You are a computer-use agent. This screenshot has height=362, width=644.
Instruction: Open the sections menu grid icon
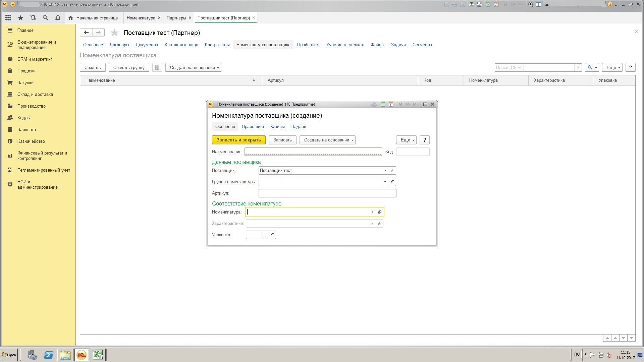[x=8, y=18]
